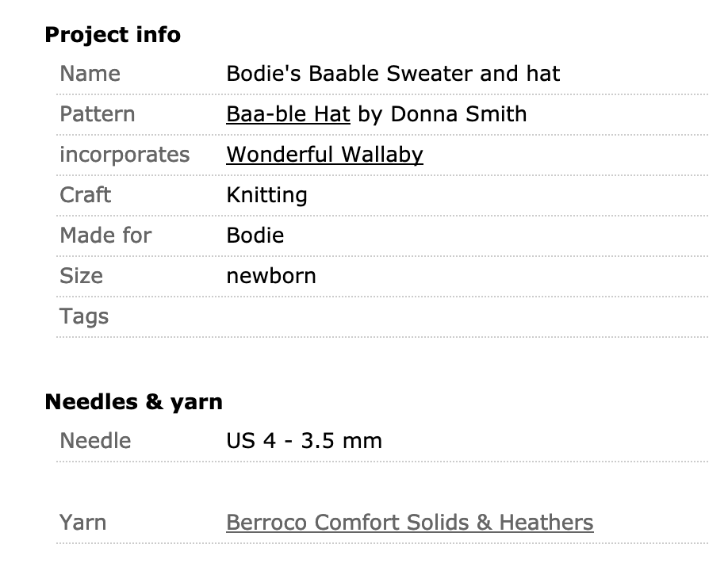The width and height of the screenshot is (728, 571).
Task: Click the 'by Donna Smith' designer text
Action: tap(442, 114)
